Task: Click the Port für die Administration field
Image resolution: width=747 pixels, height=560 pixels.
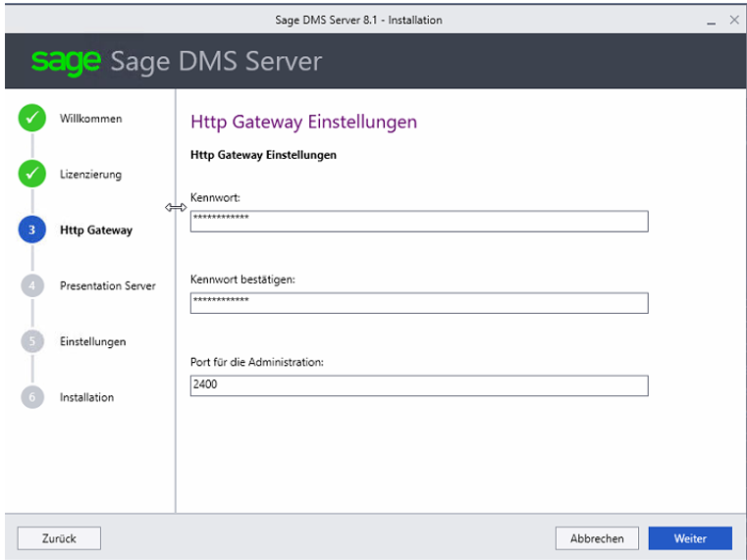Action: (x=418, y=385)
